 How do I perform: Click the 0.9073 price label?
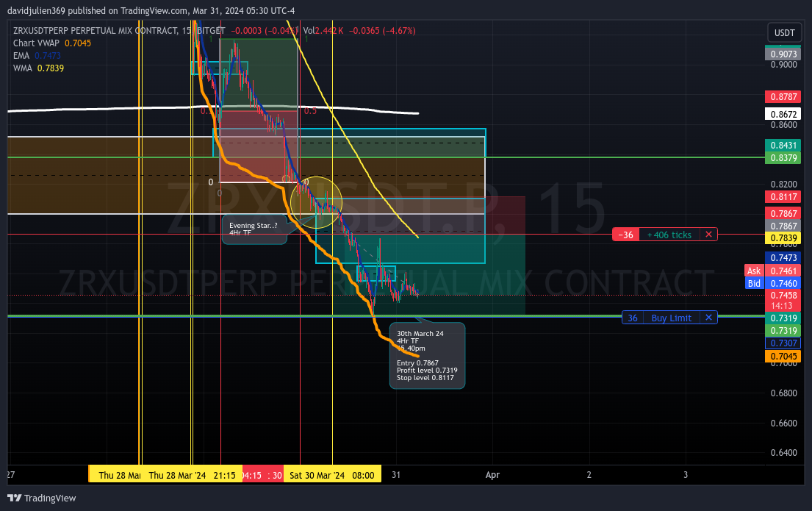point(783,54)
